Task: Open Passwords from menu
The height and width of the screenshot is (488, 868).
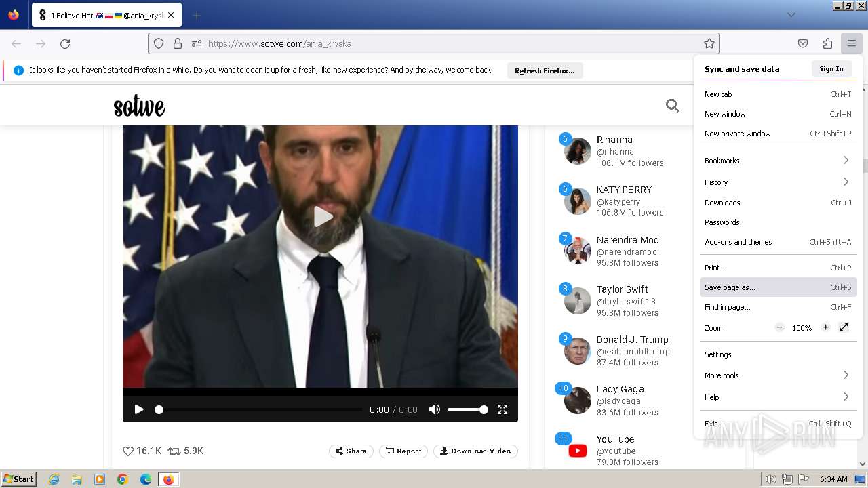Action: [778, 222]
